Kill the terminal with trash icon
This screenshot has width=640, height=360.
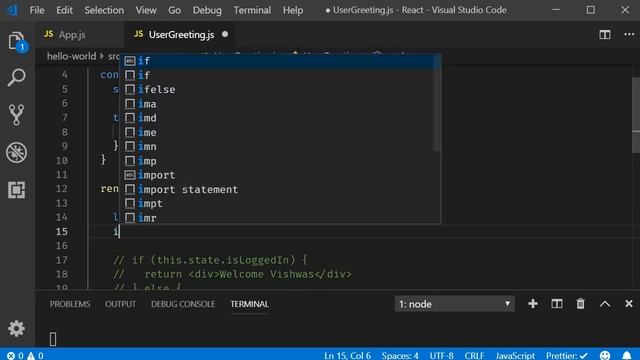[580, 304]
